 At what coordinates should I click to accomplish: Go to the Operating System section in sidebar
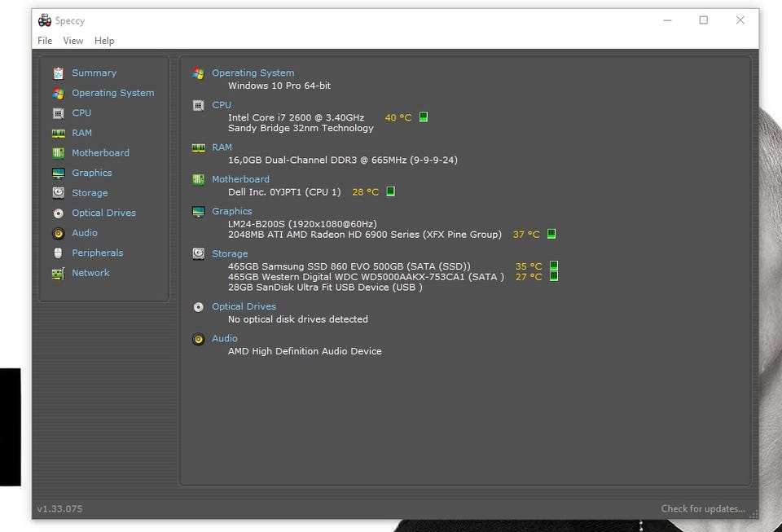(x=112, y=93)
